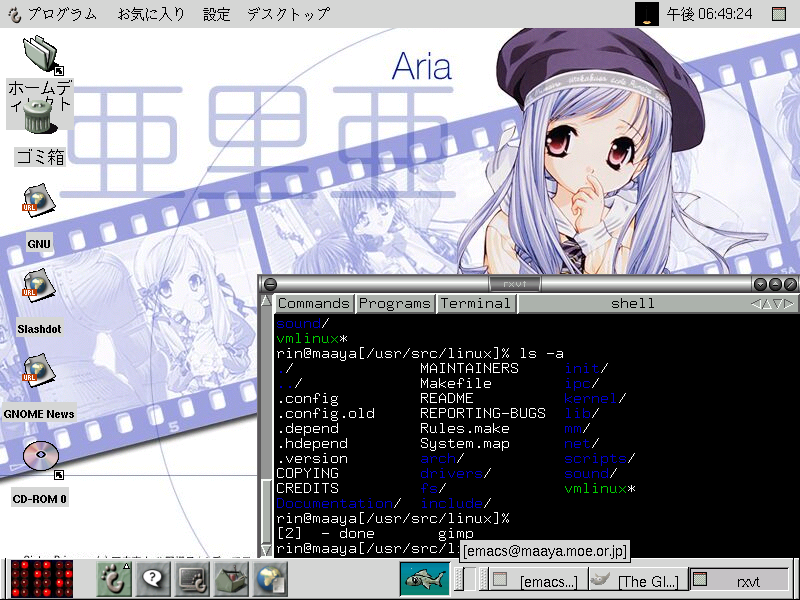Open the Terminal menu in rxvt
Image resolution: width=800 pixels, height=600 pixels.
coord(476,304)
